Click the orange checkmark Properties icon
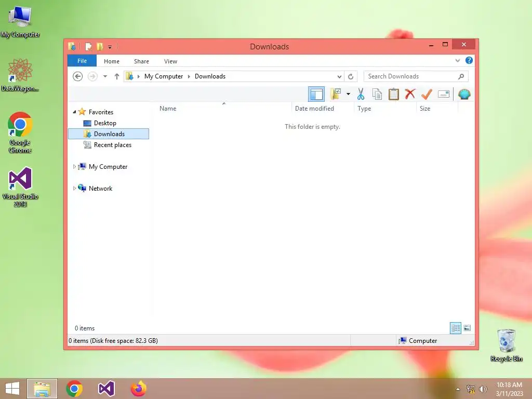The width and height of the screenshot is (532, 399). 427,94
